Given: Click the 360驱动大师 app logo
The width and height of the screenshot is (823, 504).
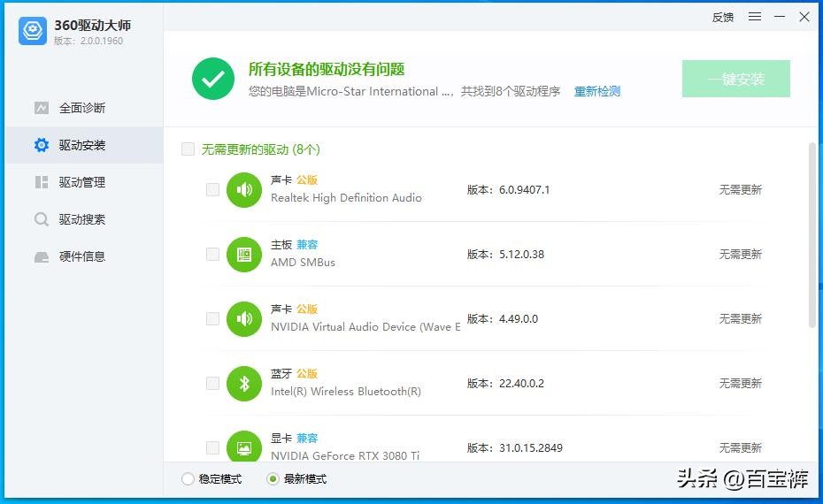Looking at the screenshot, I should tap(33, 30).
